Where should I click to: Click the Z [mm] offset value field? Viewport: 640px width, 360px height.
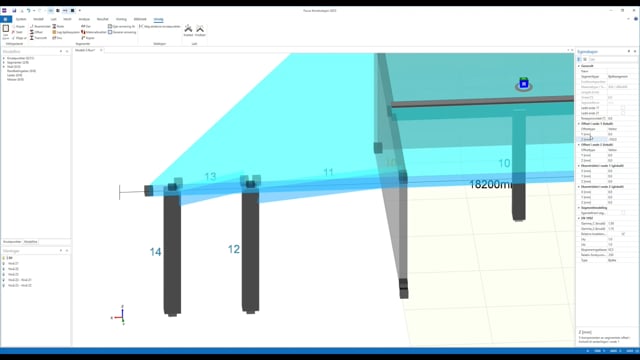[x=622, y=139]
